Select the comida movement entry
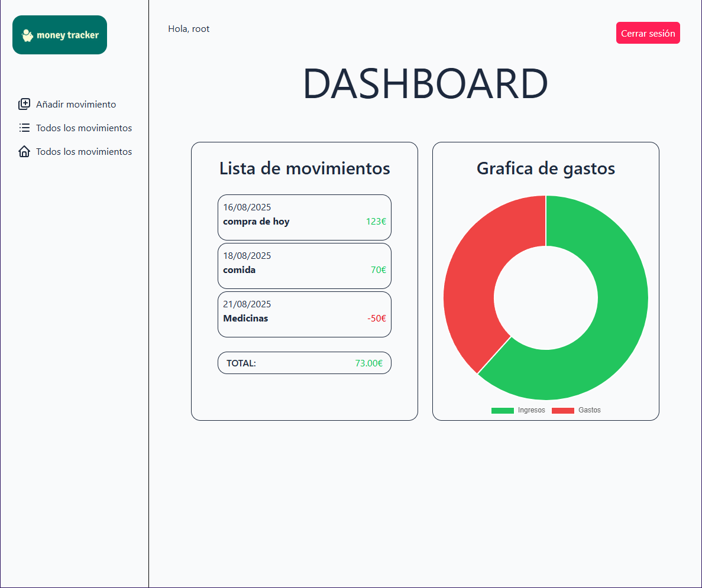Image resolution: width=702 pixels, height=588 pixels. [x=304, y=265]
